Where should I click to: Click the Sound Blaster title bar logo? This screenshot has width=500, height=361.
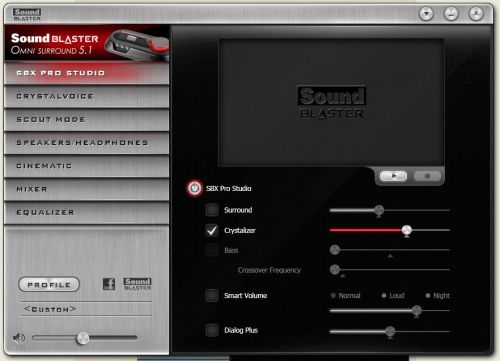coord(27,14)
